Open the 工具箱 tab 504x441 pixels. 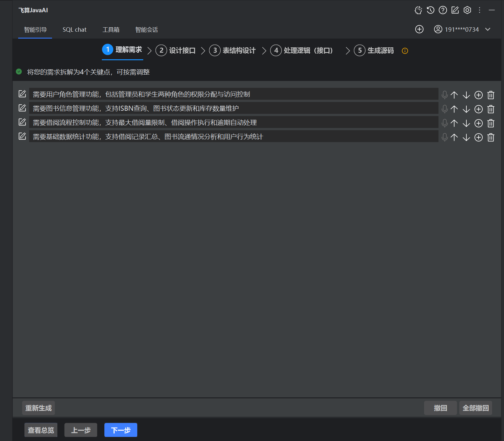[111, 29]
